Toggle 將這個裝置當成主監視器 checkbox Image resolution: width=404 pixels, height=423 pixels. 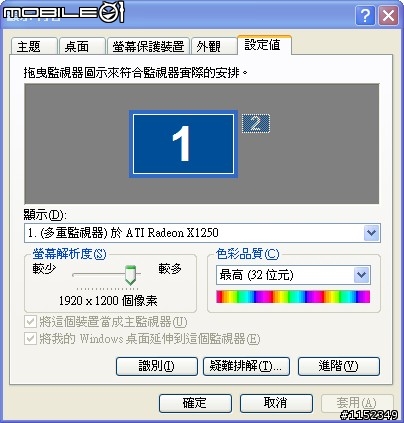click(31, 322)
